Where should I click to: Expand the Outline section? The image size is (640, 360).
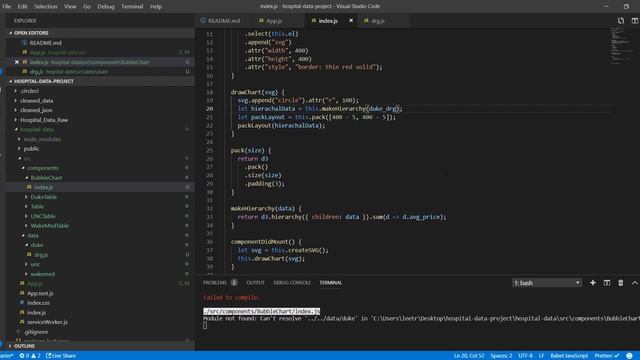tap(24, 346)
